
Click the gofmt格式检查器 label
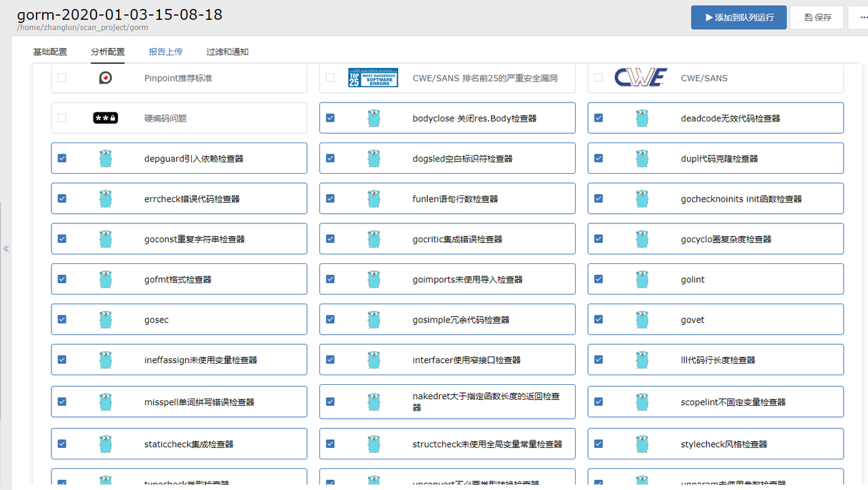pos(178,280)
